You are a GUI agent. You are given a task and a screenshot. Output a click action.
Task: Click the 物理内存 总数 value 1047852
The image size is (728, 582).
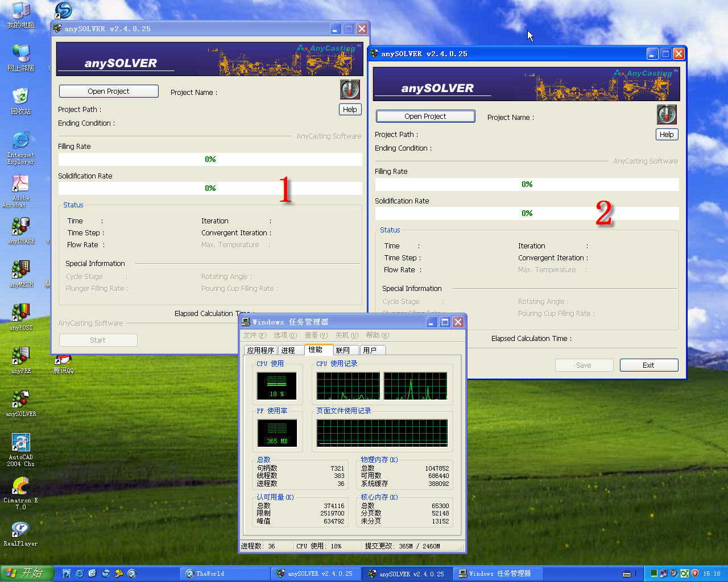point(437,468)
